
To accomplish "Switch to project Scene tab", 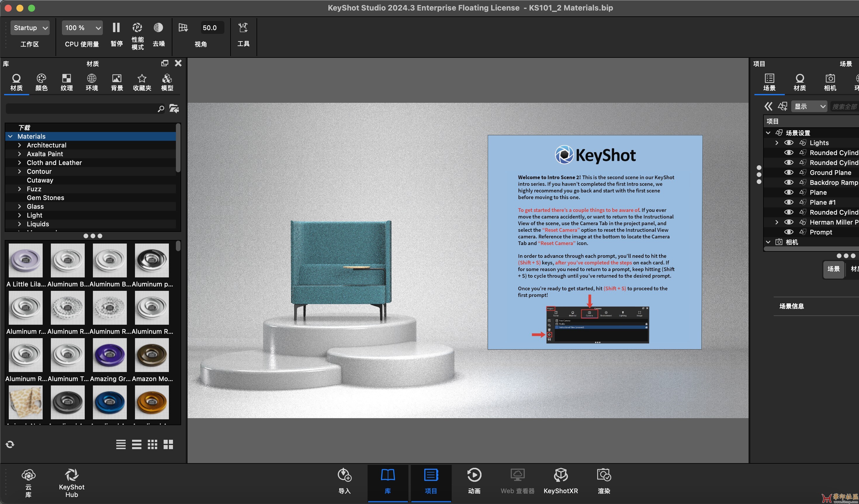I will pos(769,83).
